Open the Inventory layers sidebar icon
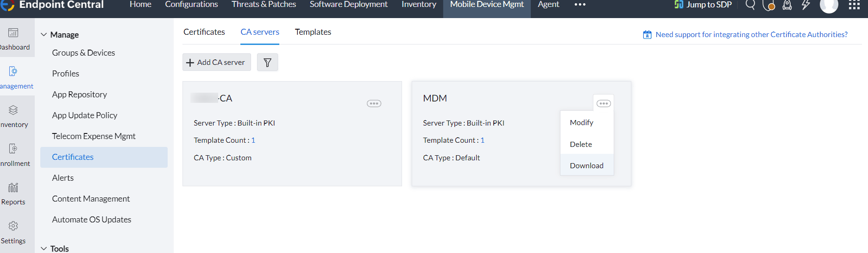The image size is (868, 253). click(x=13, y=110)
